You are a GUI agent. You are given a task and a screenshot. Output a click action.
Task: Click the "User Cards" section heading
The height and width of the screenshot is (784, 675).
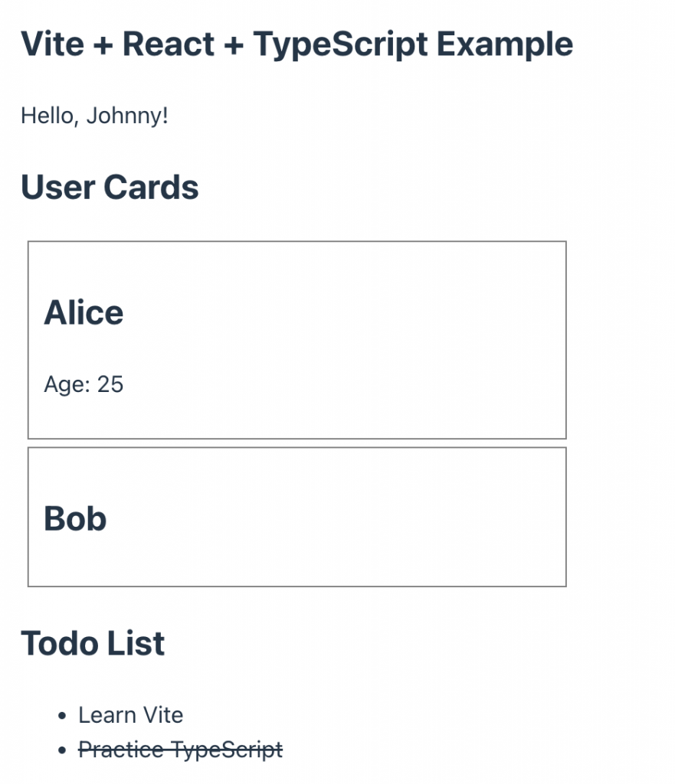click(x=110, y=188)
